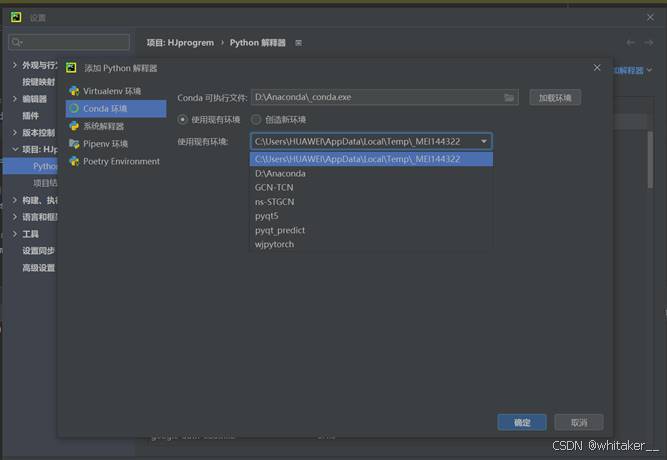Click the PyCharm icon in Add Interpreter dialog
This screenshot has height=460, width=667.
click(71, 68)
